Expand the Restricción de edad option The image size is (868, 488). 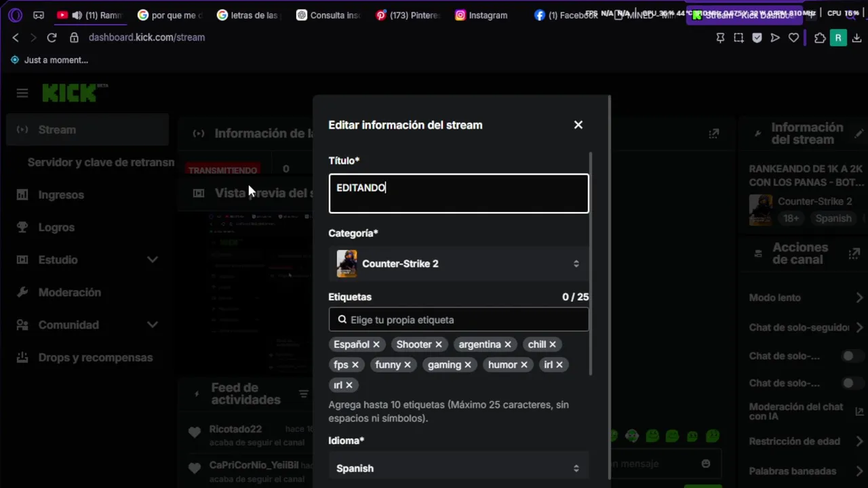click(859, 441)
